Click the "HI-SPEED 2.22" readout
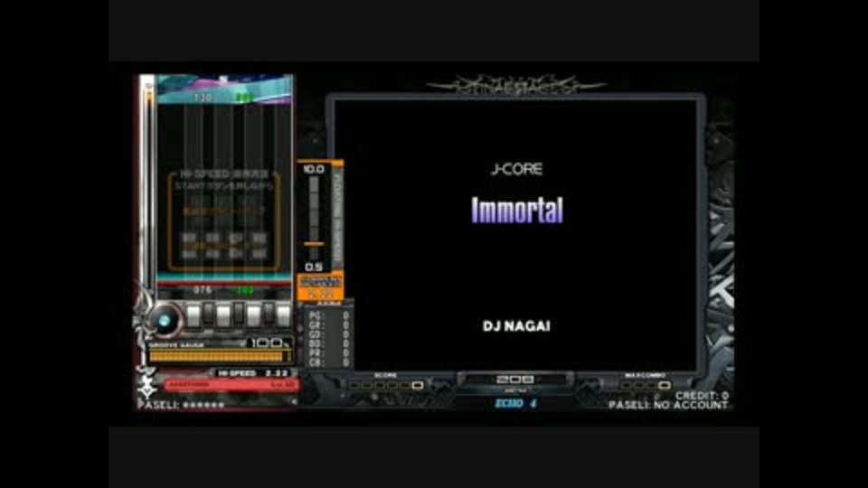 252,373
